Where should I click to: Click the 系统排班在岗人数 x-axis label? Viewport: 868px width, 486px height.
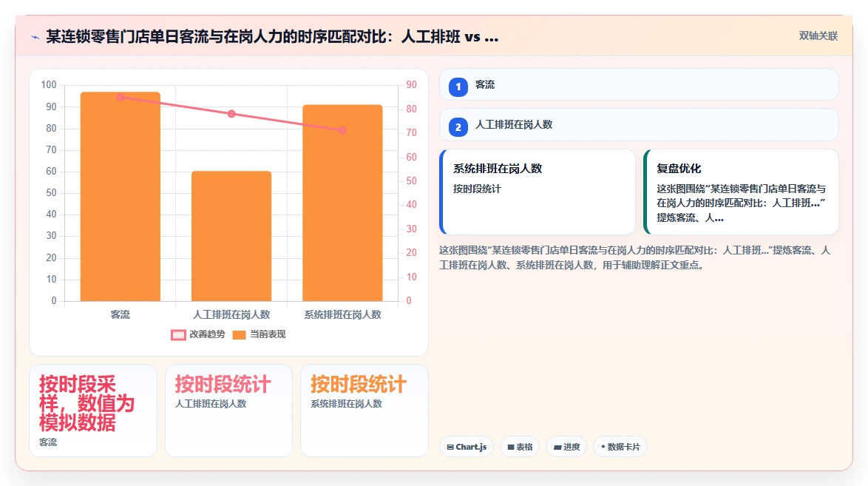(x=342, y=315)
